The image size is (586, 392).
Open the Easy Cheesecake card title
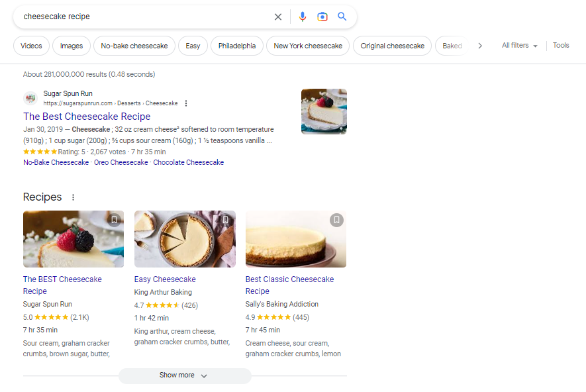click(165, 279)
